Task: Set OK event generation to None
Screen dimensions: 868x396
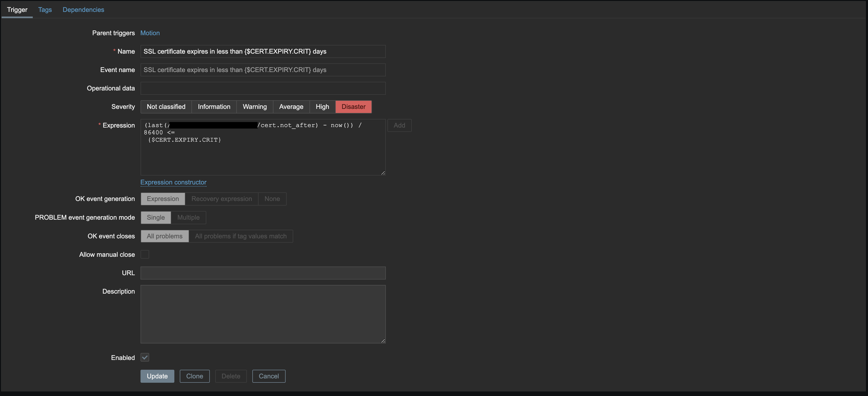Action: [272, 199]
